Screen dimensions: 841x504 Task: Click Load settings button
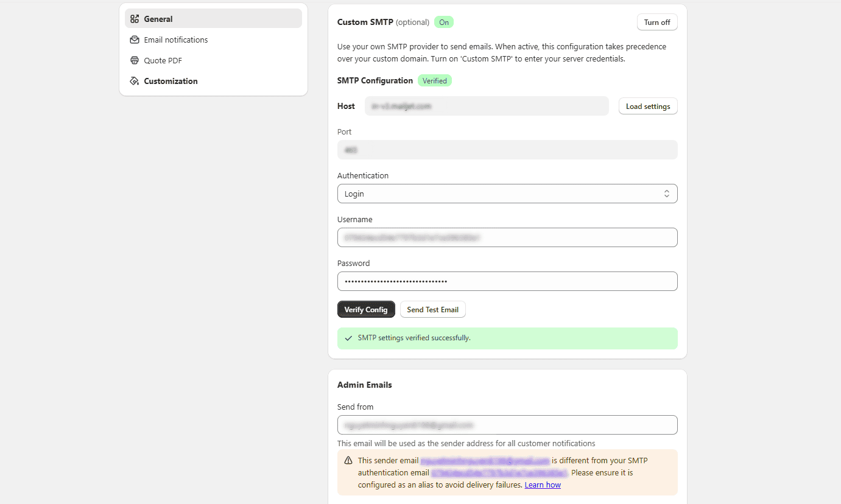(x=648, y=107)
